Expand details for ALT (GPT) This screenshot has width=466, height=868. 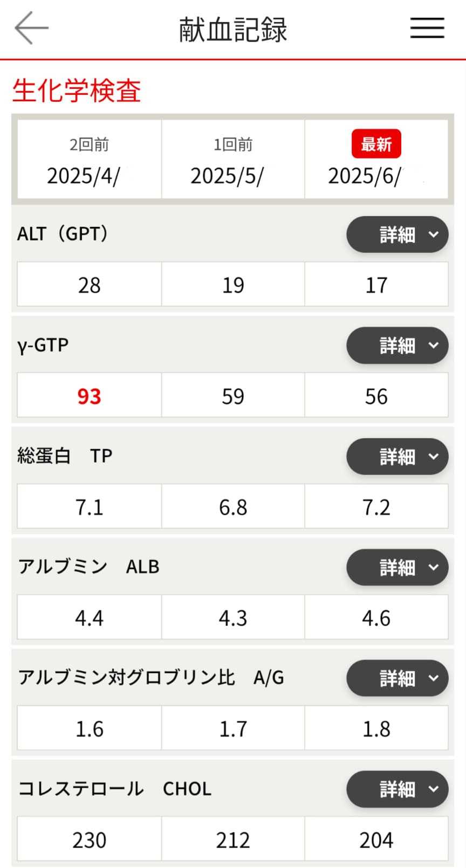(397, 235)
